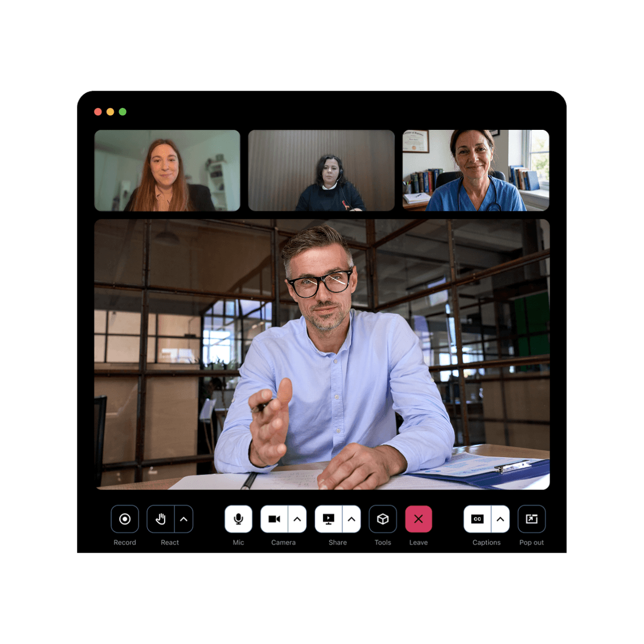Open the Tools cube icon
This screenshot has width=644, height=644.
(x=383, y=518)
